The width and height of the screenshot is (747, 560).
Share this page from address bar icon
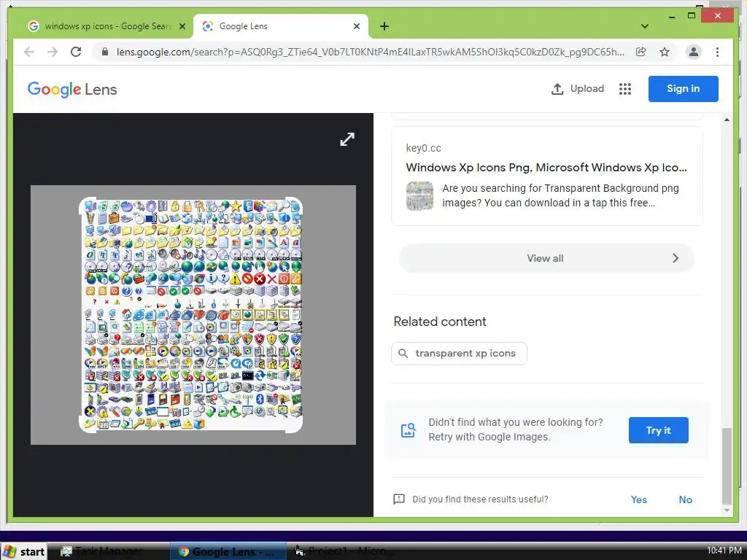(640, 52)
